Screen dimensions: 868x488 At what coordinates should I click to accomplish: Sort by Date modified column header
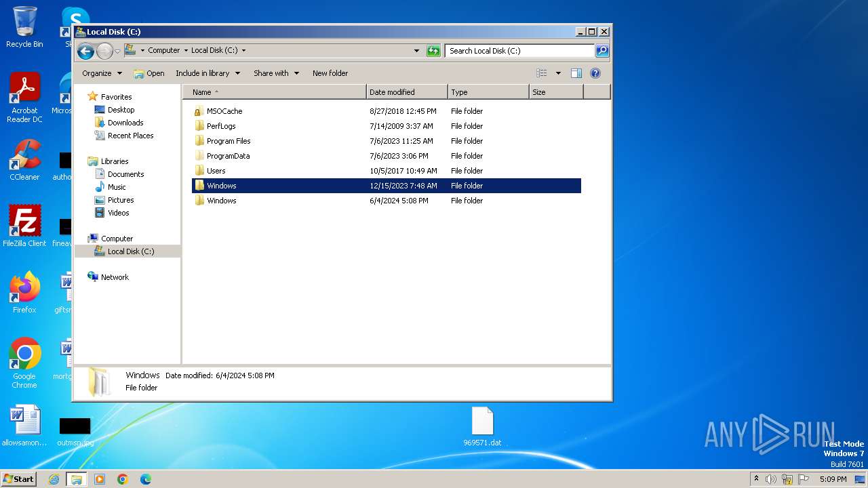(x=407, y=92)
